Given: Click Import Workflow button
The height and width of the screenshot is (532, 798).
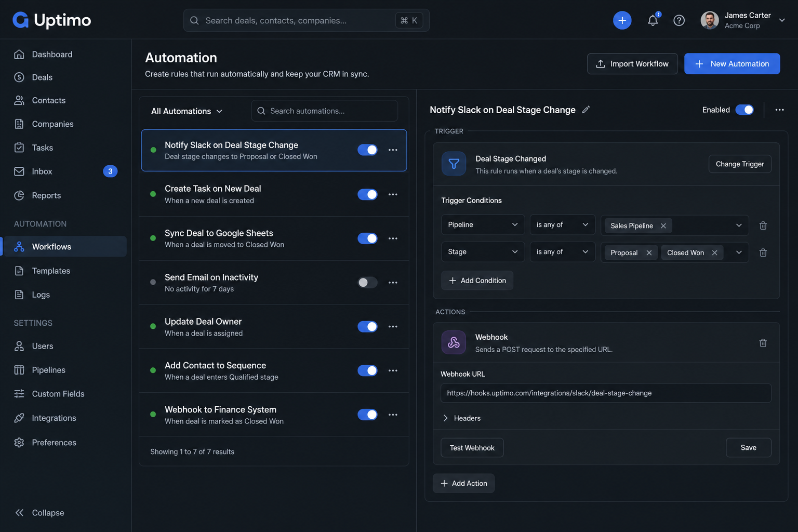Looking at the screenshot, I should point(632,64).
